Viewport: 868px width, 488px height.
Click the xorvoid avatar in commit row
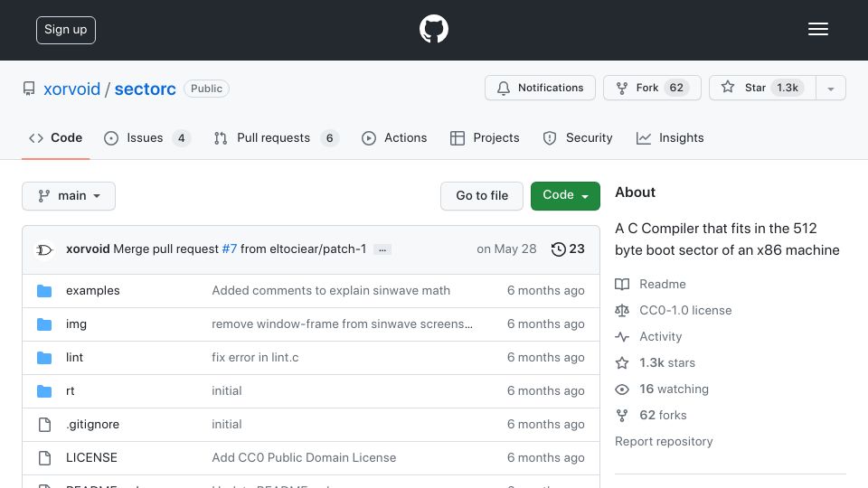click(44, 250)
